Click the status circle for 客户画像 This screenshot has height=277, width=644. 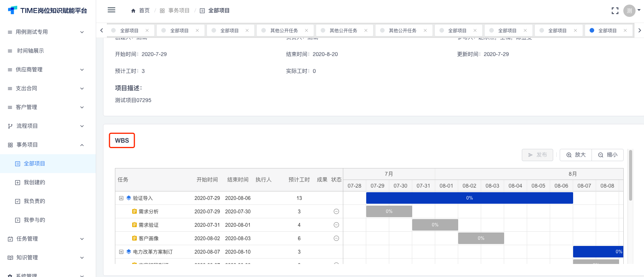coord(336,238)
